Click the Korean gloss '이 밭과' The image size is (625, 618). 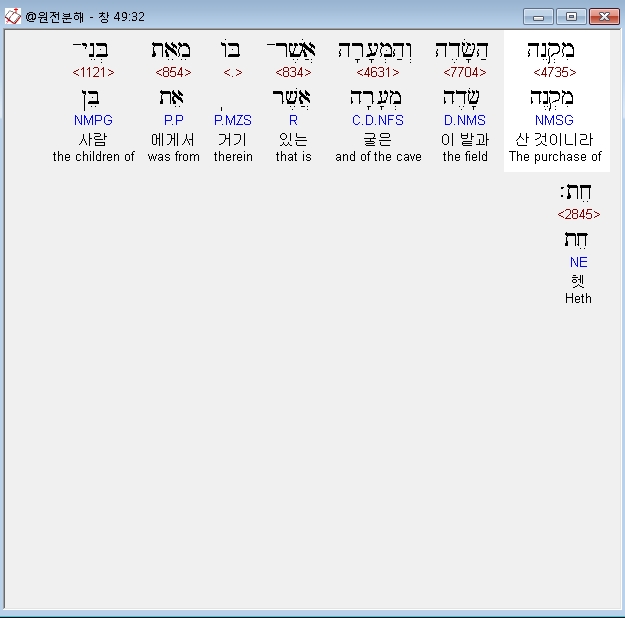465,140
